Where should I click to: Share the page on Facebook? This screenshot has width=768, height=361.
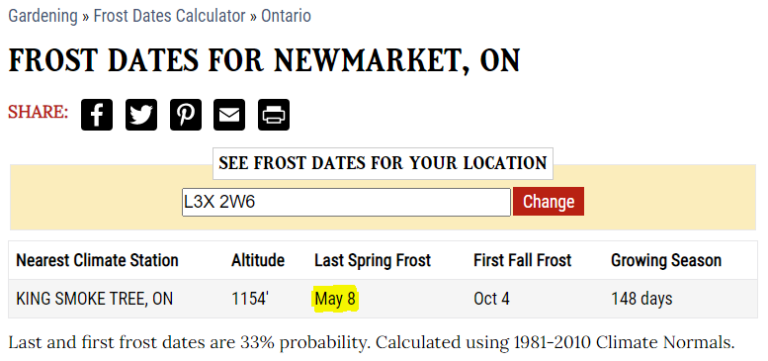pos(96,115)
